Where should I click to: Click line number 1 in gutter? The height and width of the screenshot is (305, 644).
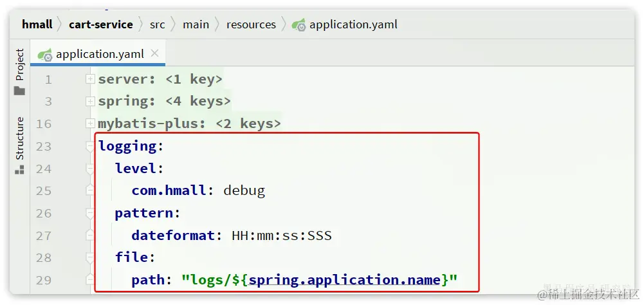[x=48, y=79]
